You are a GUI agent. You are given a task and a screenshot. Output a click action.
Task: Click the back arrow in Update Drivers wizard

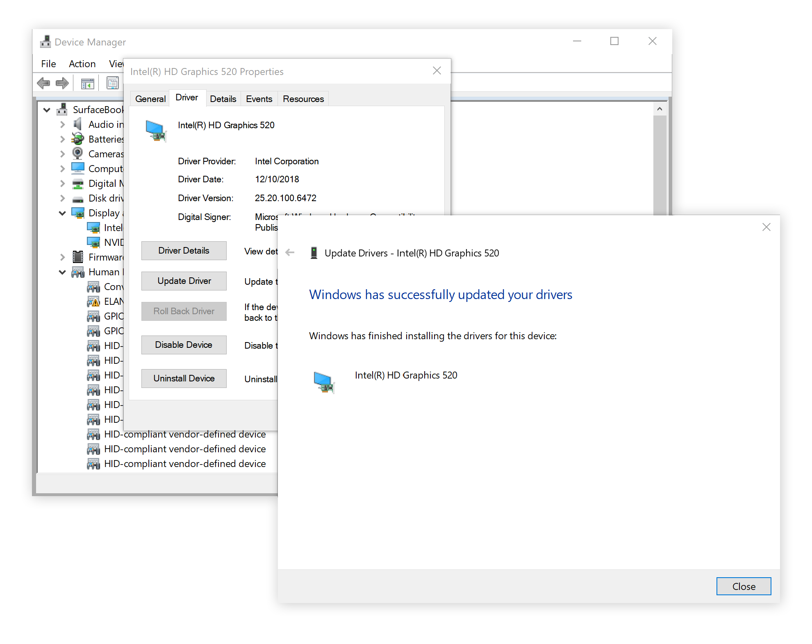[290, 252]
